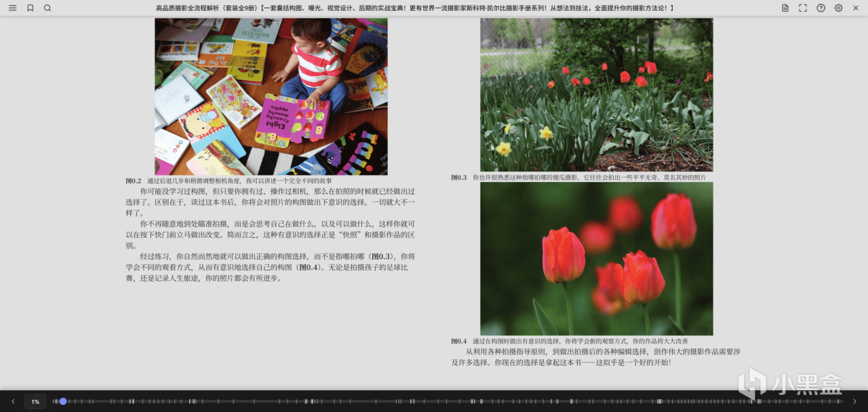This screenshot has height=412, width=868.
Task: Click the book title text in the header
Action: 415,8
